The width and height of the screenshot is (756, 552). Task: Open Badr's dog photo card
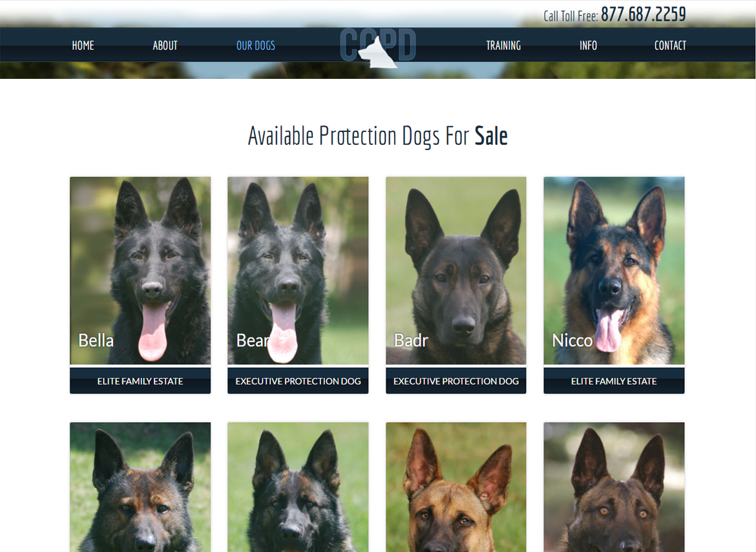(x=456, y=270)
